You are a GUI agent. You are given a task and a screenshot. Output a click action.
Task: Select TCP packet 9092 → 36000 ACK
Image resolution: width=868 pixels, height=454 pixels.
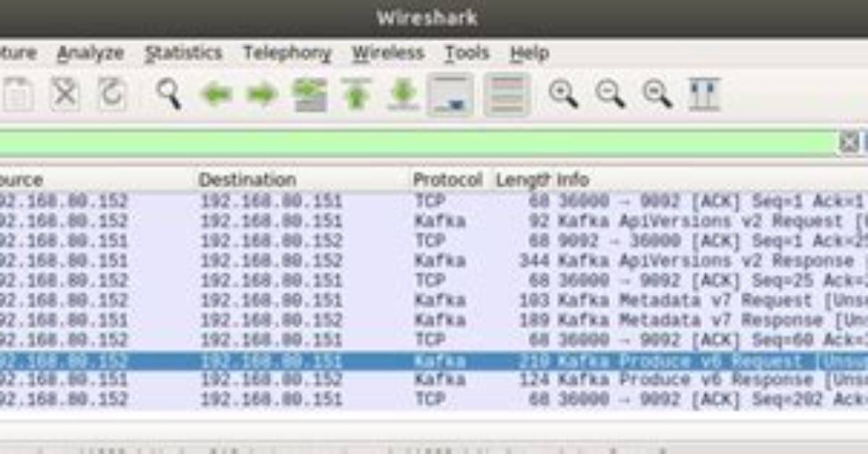point(434,241)
